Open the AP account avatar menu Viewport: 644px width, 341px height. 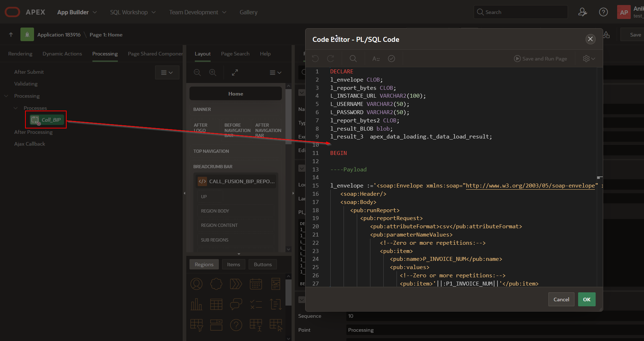pyautogui.click(x=624, y=12)
